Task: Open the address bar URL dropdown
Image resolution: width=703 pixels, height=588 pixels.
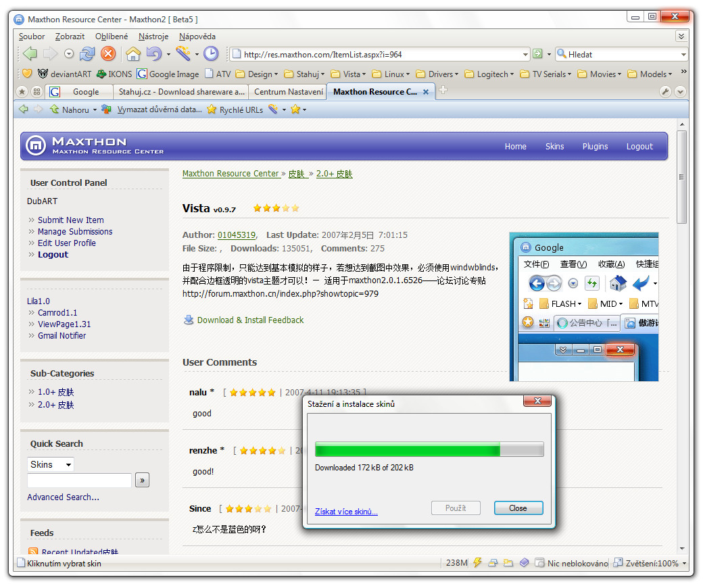Action: click(x=525, y=55)
